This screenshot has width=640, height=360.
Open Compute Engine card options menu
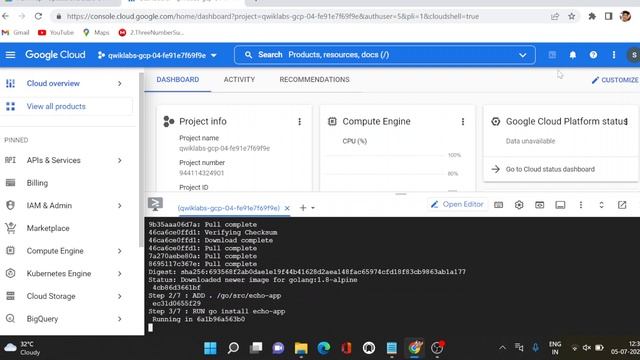coord(463,122)
